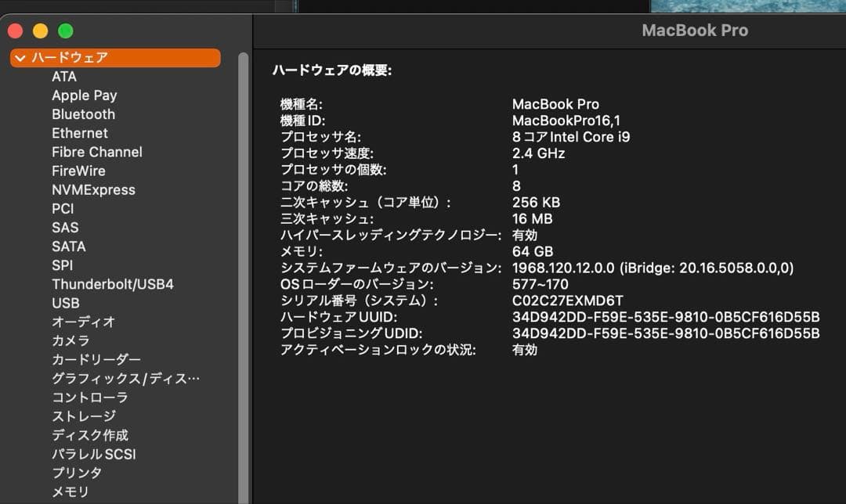Select ATA in the hardware list

[x=65, y=77]
